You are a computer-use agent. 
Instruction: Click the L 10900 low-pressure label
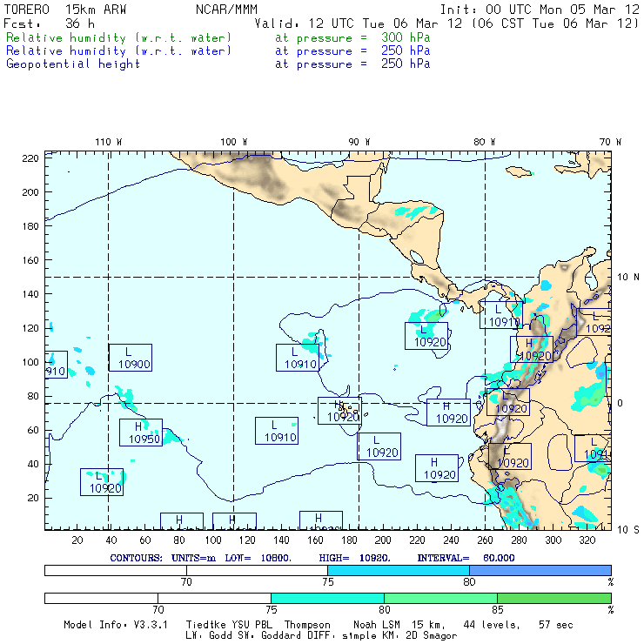[x=130, y=358]
